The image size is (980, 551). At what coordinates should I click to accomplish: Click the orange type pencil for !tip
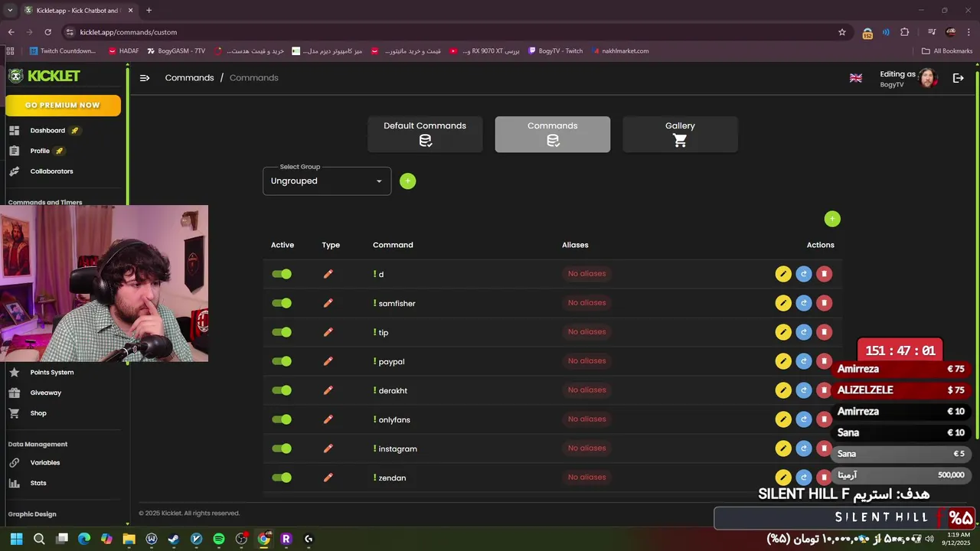pyautogui.click(x=328, y=332)
